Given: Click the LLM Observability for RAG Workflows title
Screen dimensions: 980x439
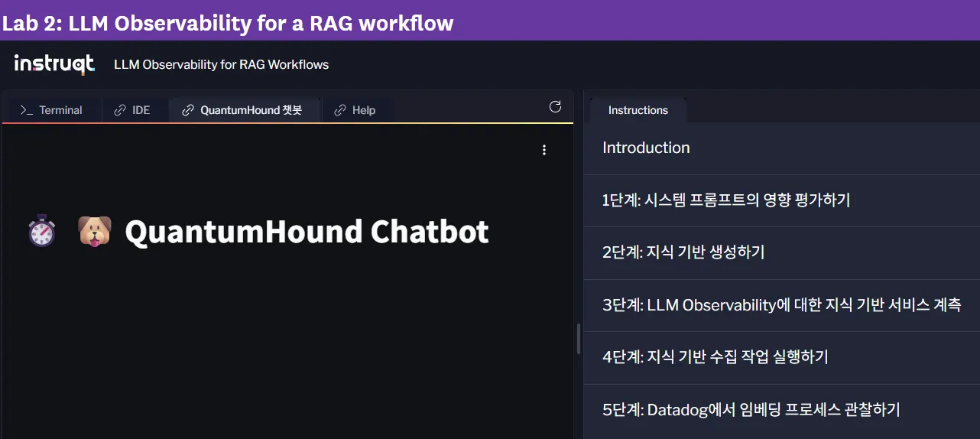Looking at the screenshot, I should click(x=221, y=64).
